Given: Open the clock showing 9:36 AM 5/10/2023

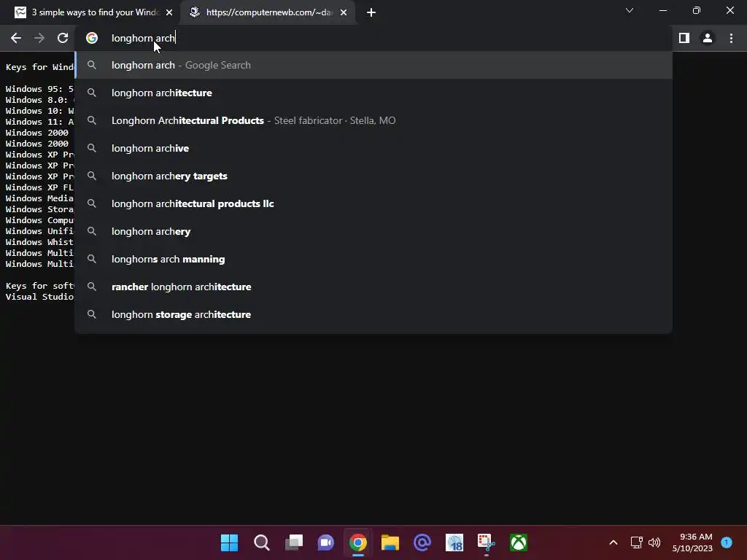Looking at the screenshot, I should pyautogui.click(x=692, y=542).
